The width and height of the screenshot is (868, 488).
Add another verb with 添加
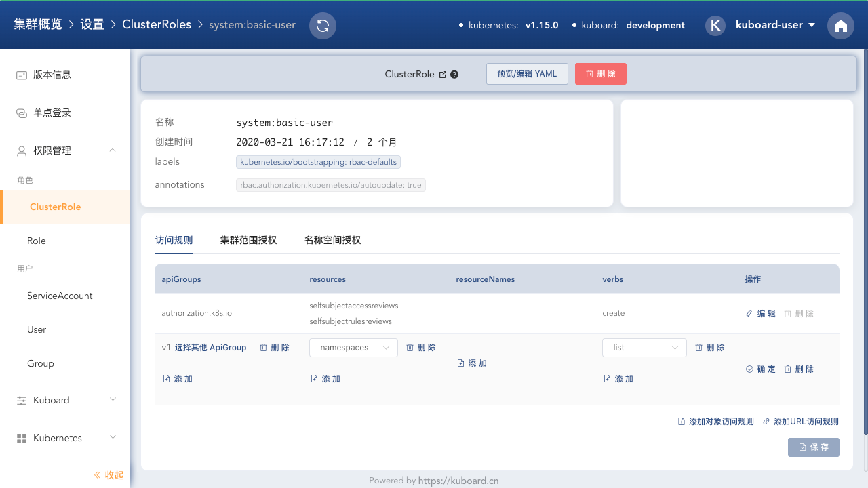(618, 378)
